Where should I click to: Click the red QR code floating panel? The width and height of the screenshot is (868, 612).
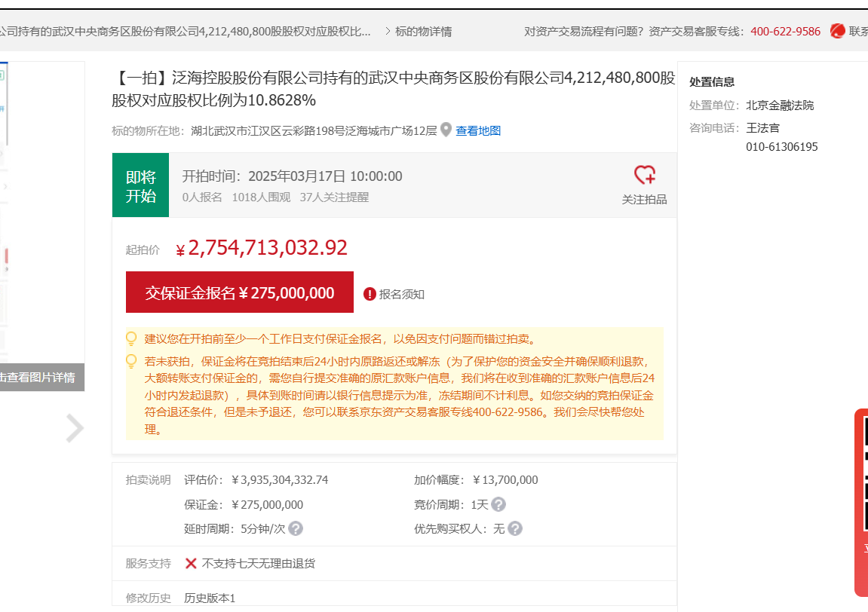pyautogui.click(x=861, y=503)
